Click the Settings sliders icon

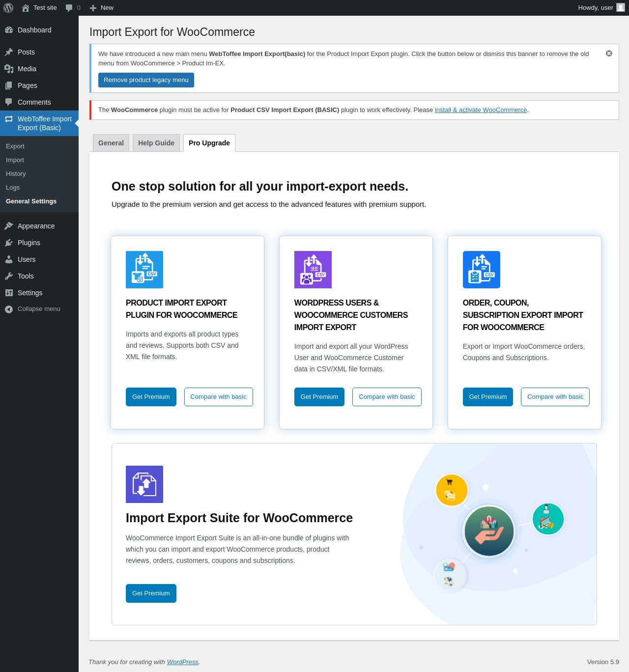click(9, 293)
